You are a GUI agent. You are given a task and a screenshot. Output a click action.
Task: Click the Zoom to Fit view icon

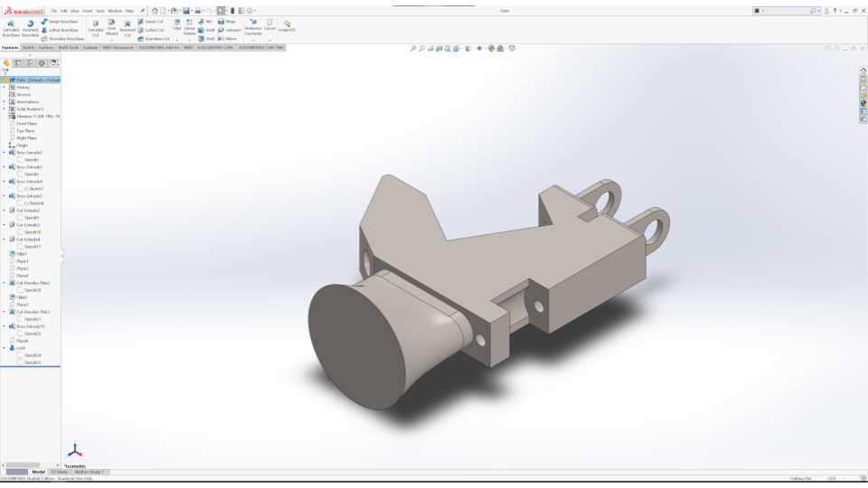tap(413, 48)
